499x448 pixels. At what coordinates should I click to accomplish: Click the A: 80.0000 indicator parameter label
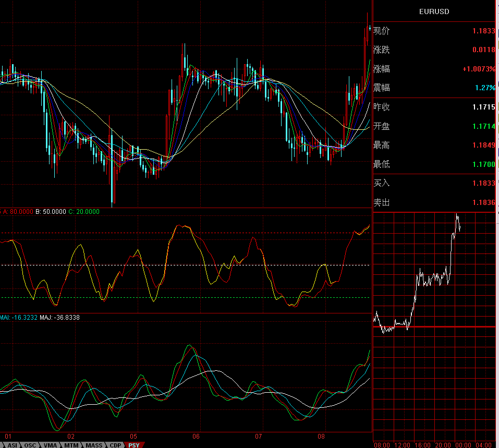(18, 212)
